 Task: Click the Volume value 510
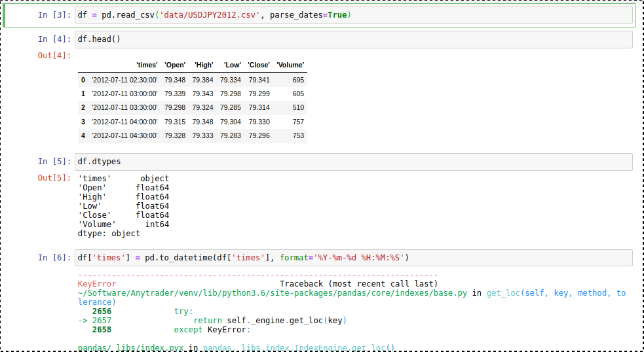298,107
